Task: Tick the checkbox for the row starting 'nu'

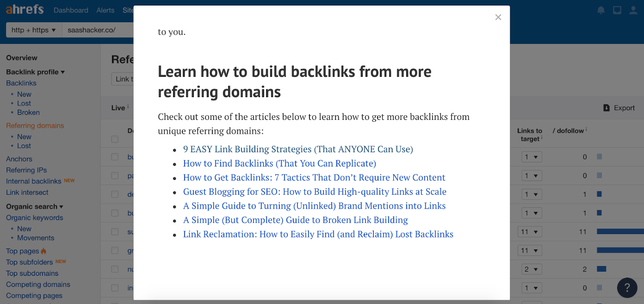Action: (x=115, y=269)
